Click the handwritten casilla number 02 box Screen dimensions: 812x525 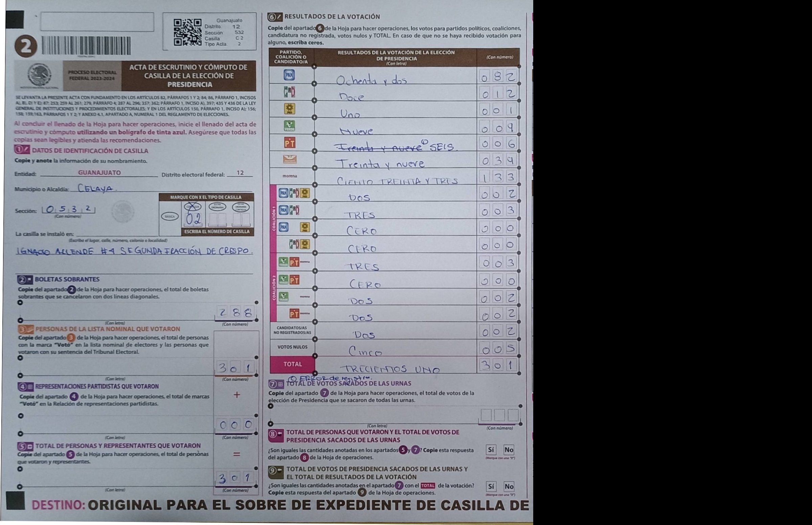194,220
